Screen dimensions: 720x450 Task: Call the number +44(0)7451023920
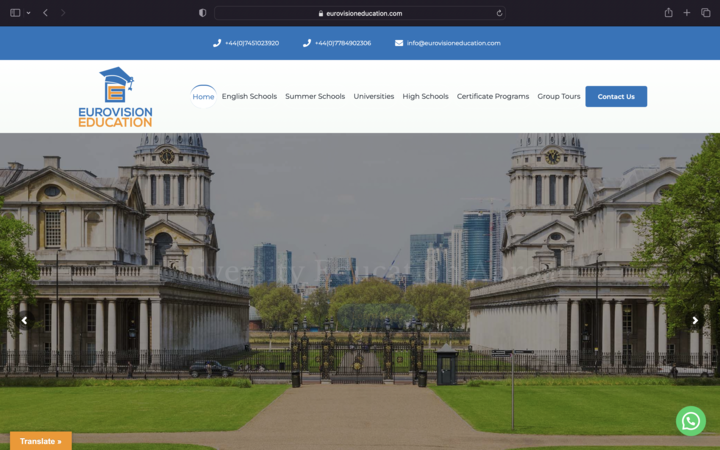pyautogui.click(x=252, y=43)
